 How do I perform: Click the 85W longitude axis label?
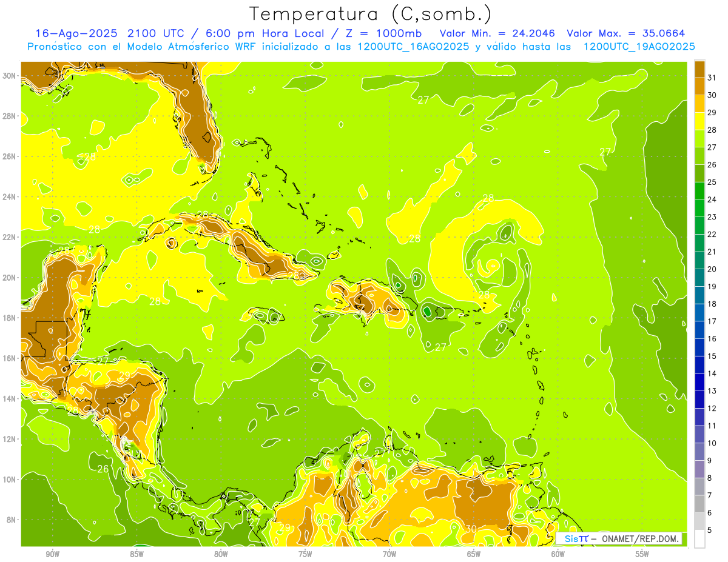(x=136, y=554)
